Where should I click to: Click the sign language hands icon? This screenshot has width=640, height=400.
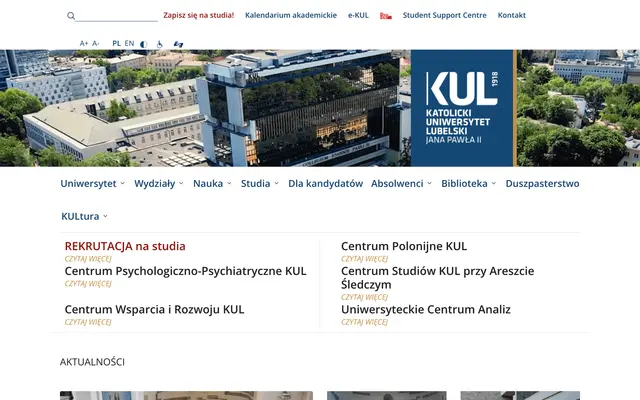[x=178, y=44]
